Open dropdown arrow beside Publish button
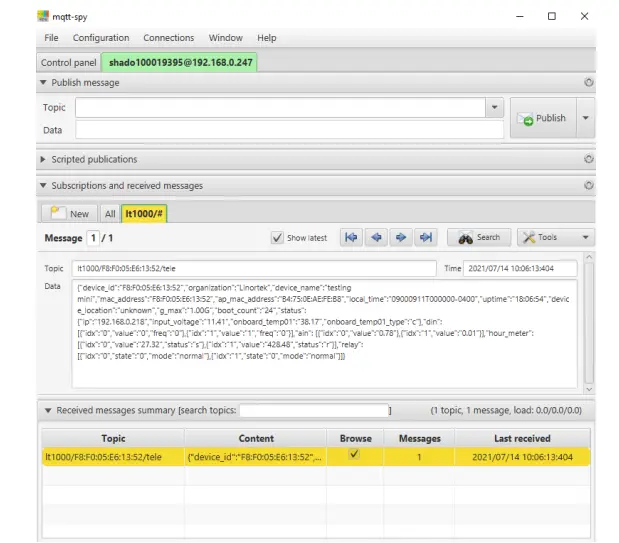619x543 pixels. pos(585,118)
